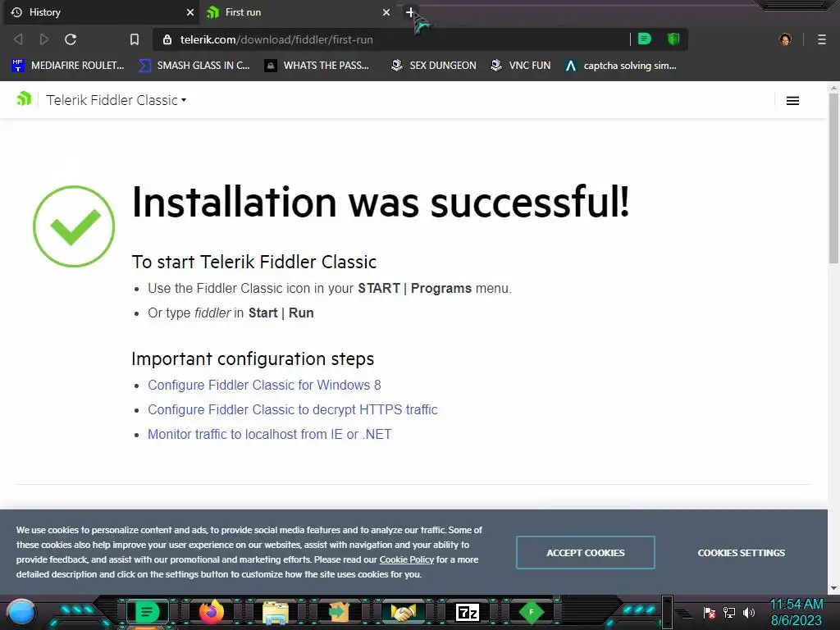Viewport: 840px width, 630px height.
Task: Open the site hamburger menu
Action: click(793, 101)
